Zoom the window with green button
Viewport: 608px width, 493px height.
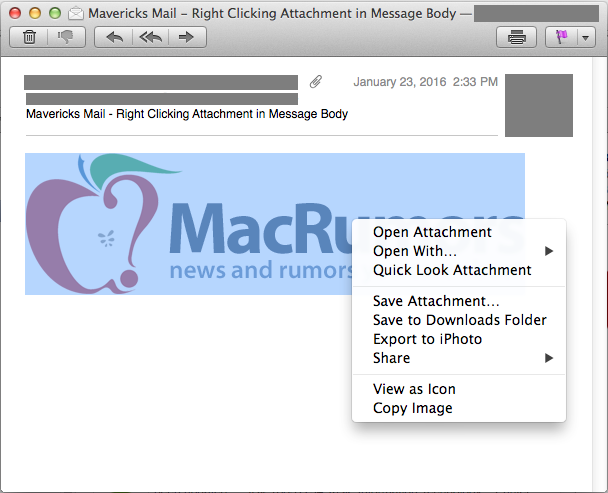[55, 14]
